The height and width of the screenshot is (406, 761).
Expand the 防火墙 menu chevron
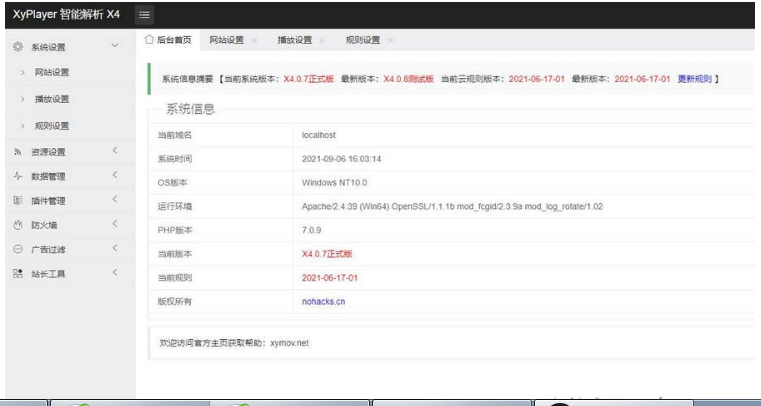[115, 224]
